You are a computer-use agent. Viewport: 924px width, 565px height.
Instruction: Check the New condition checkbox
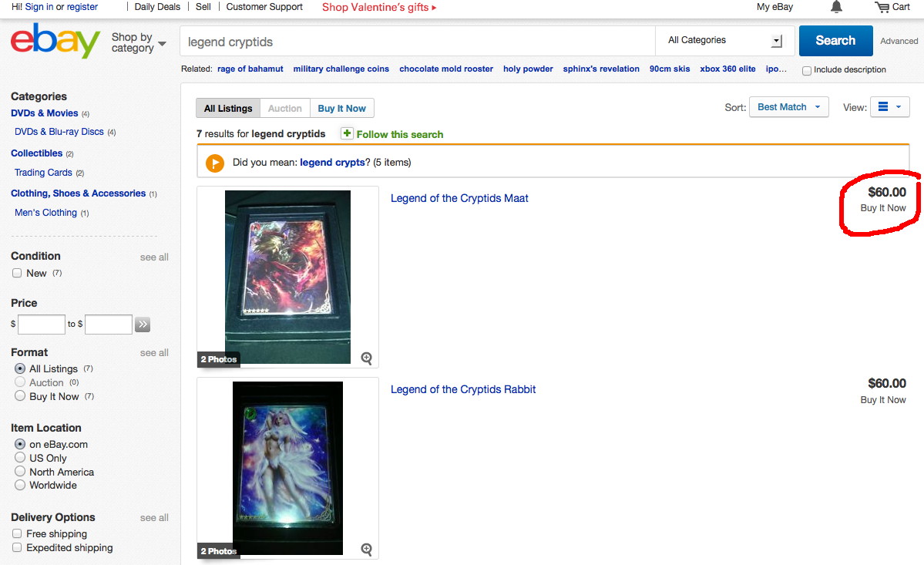(17, 273)
